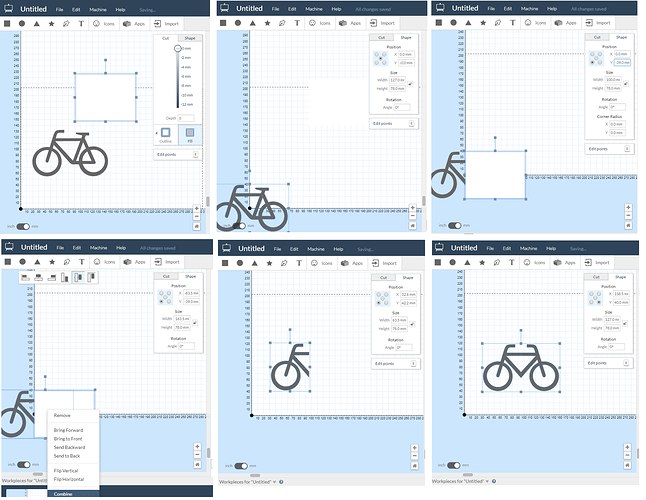Expand Edit points in bottom-right screenshot
The image size is (646, 500).
608,363
